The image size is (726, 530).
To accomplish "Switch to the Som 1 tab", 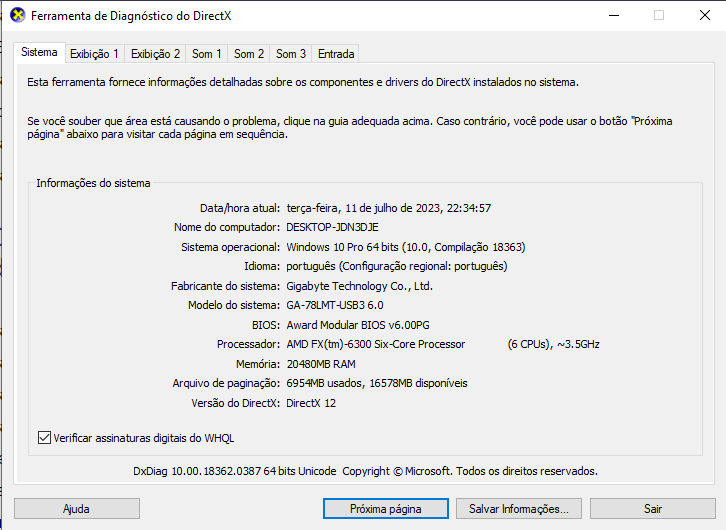I will (207, 54).
